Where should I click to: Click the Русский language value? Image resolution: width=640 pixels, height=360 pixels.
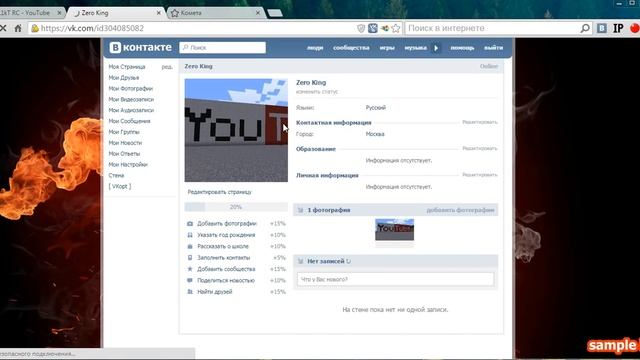[x=376, y=108]
